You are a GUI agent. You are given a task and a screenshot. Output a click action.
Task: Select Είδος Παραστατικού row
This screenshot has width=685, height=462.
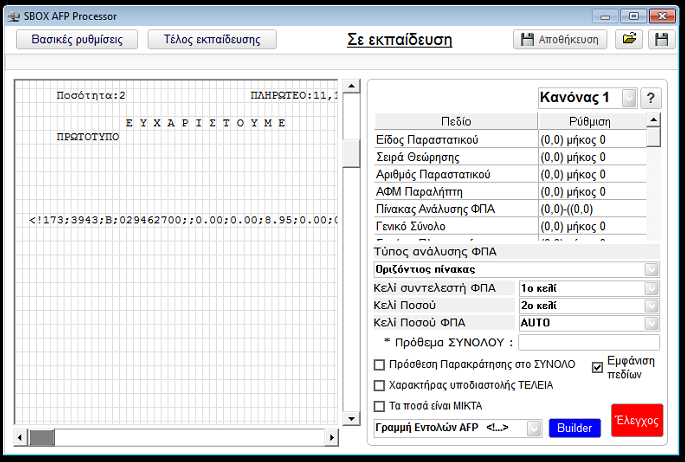click(510, 140)
